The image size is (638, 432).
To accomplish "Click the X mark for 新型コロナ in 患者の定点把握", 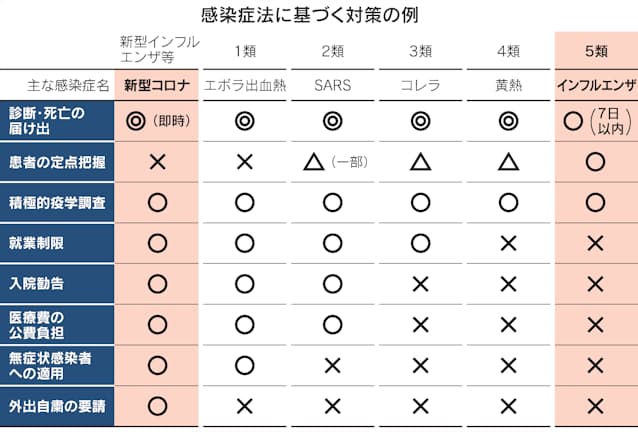I will [157, 162].
